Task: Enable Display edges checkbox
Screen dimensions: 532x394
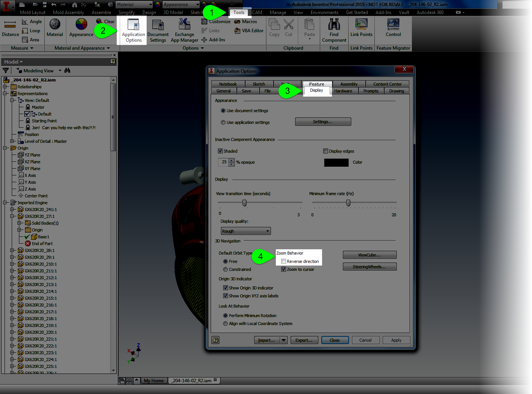Action: pos(325,151)
